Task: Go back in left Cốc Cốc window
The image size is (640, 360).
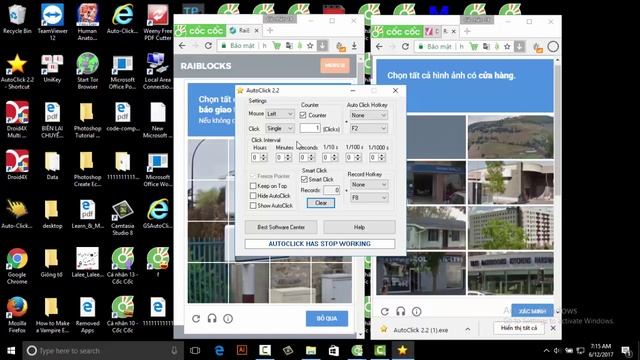Action: tap(182, 46)
